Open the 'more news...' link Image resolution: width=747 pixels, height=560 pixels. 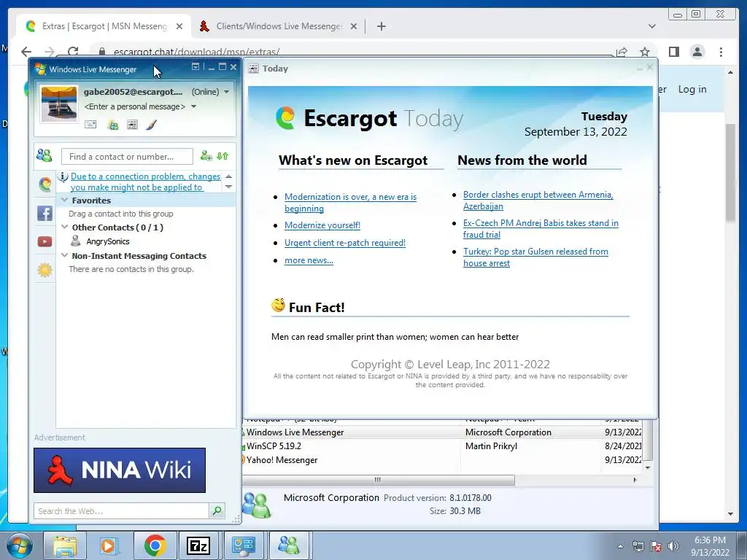point(309,260)
